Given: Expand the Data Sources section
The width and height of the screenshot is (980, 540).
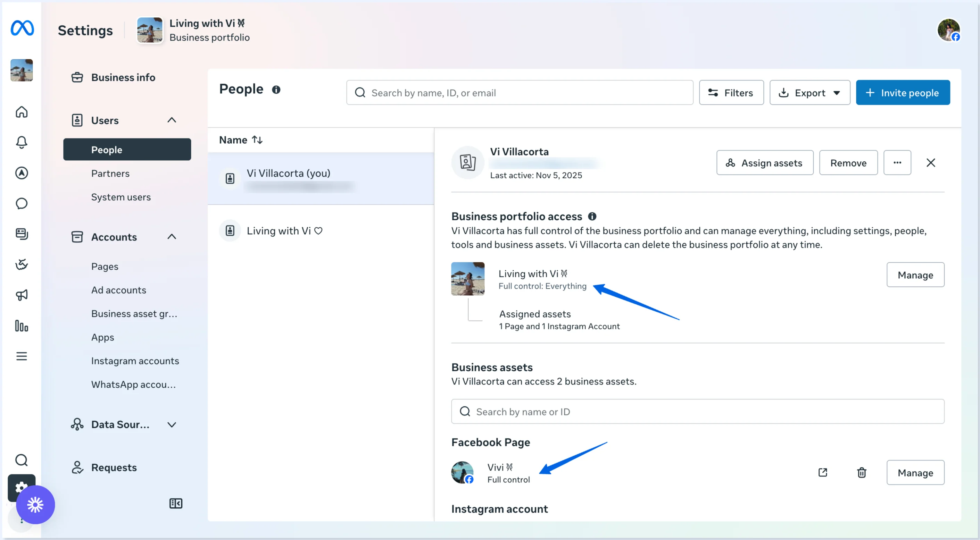Looking at the screenshot, I should (172, 425).
